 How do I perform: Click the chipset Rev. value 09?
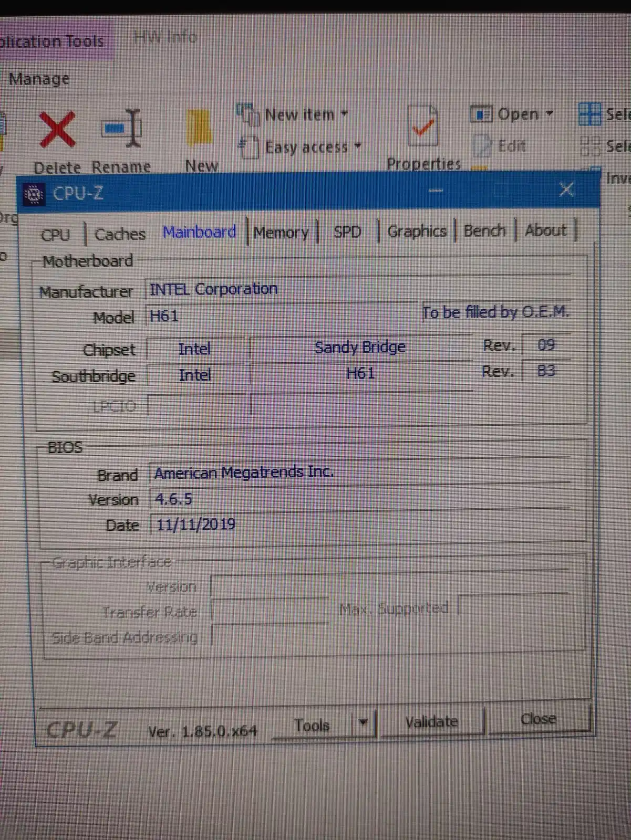546,344
